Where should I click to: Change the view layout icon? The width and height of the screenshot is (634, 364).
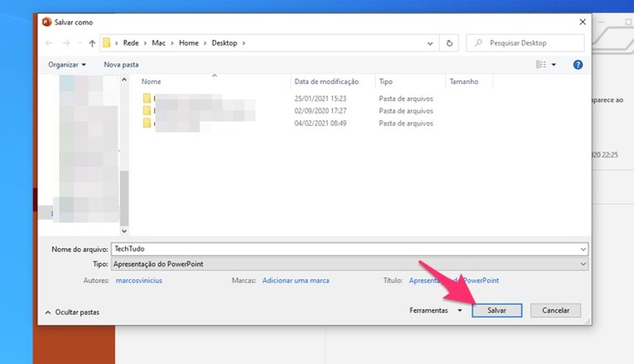point(541,64)
